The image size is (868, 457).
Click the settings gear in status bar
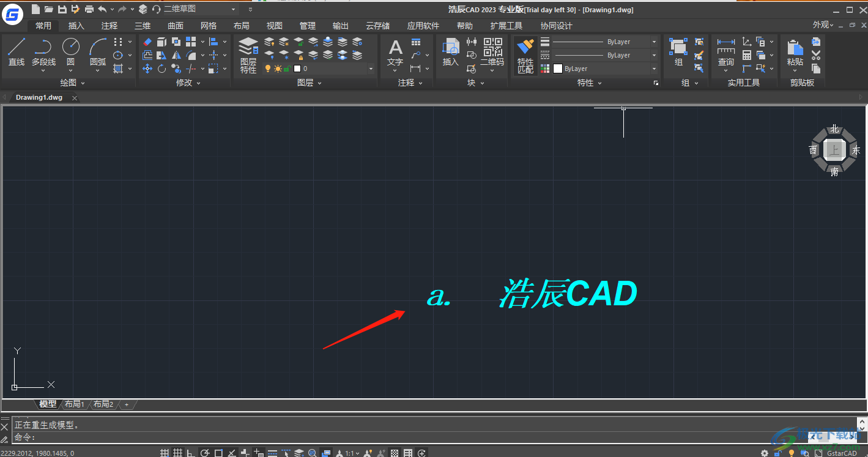point(765,453)
